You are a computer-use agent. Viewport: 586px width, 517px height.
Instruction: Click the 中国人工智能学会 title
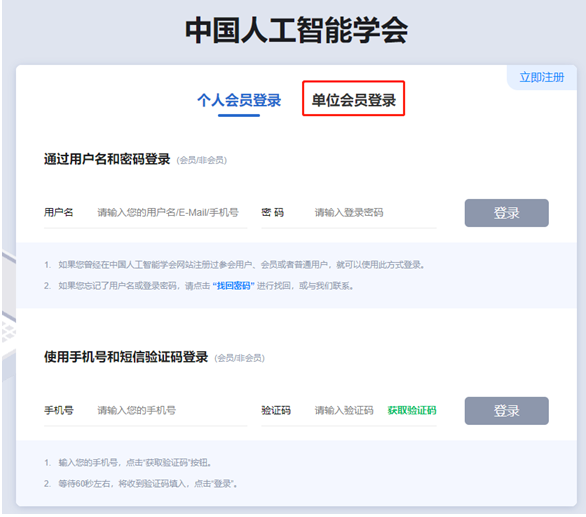[x=297, y=31]
